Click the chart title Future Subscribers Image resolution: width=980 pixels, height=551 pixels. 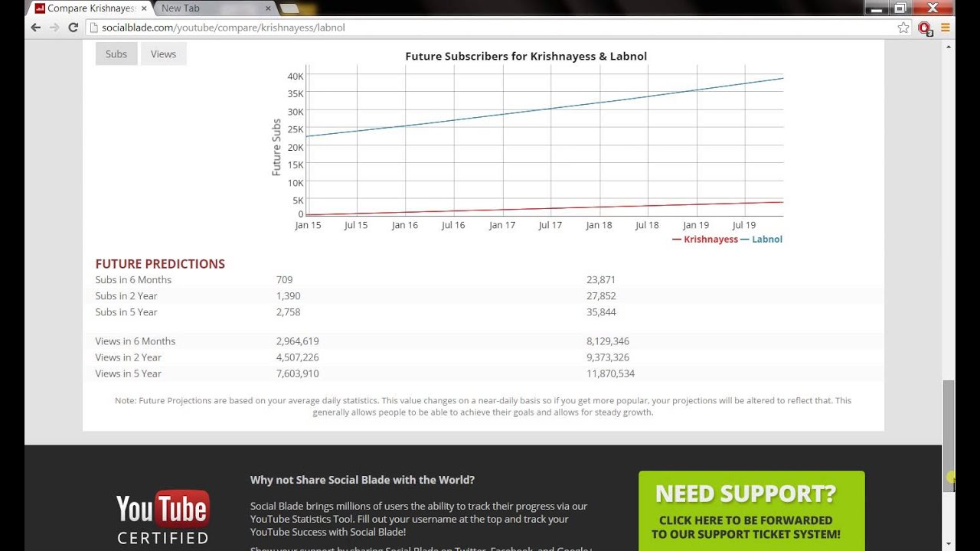tap(526, 57)
